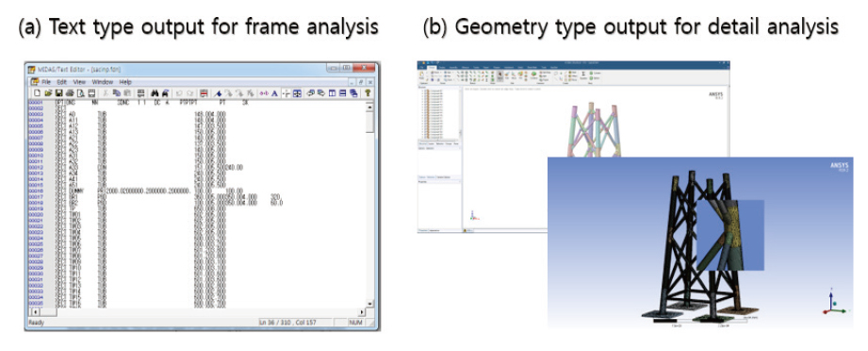Click the ANSYS logo in the front render window
The width and height of the screenshot is (868, 351).
point(839,166)
